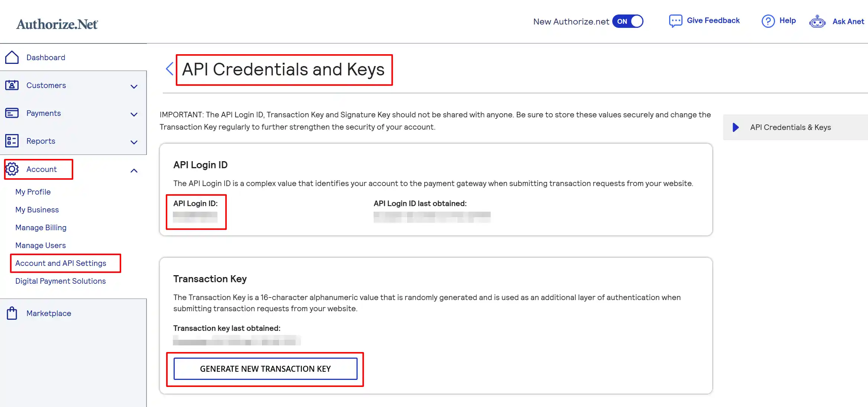Click the Customers ID card icon
868x407 pixels.
click(x=12, y=85)
